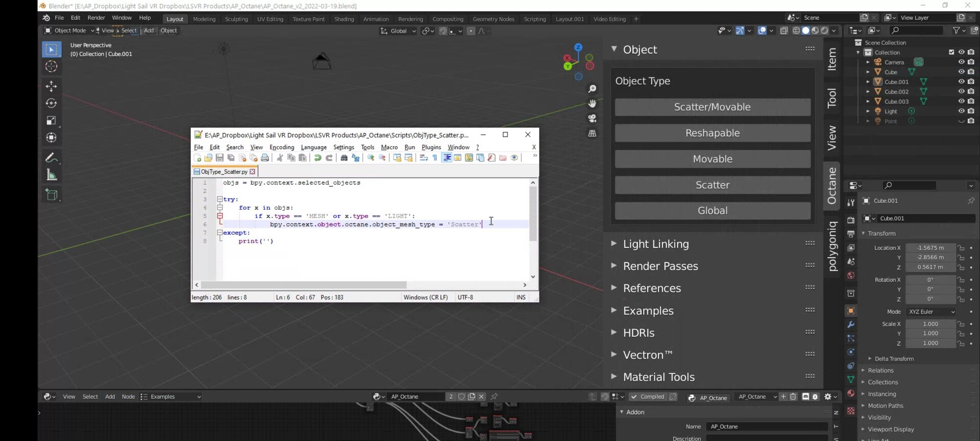The height and width of the screenshot is (441, 980).
Task: Select the Cursor tool in Blender toolbar
Action: [51, 66]
